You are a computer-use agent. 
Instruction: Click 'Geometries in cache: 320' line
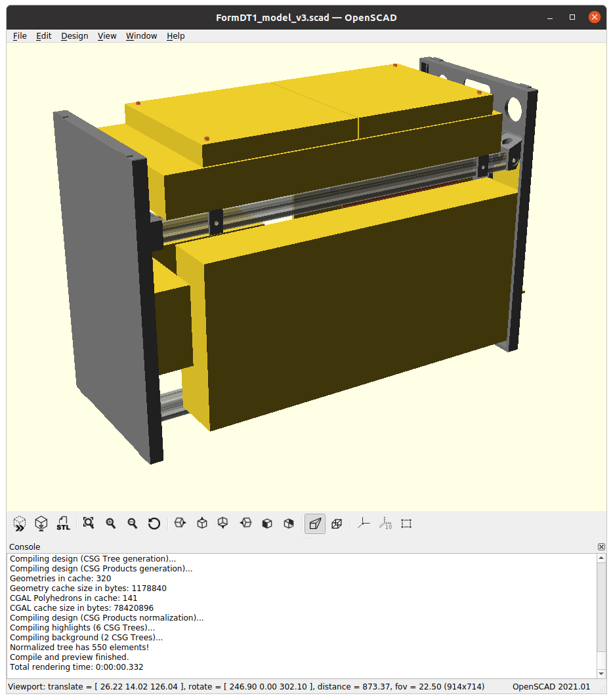pos(60,579)
